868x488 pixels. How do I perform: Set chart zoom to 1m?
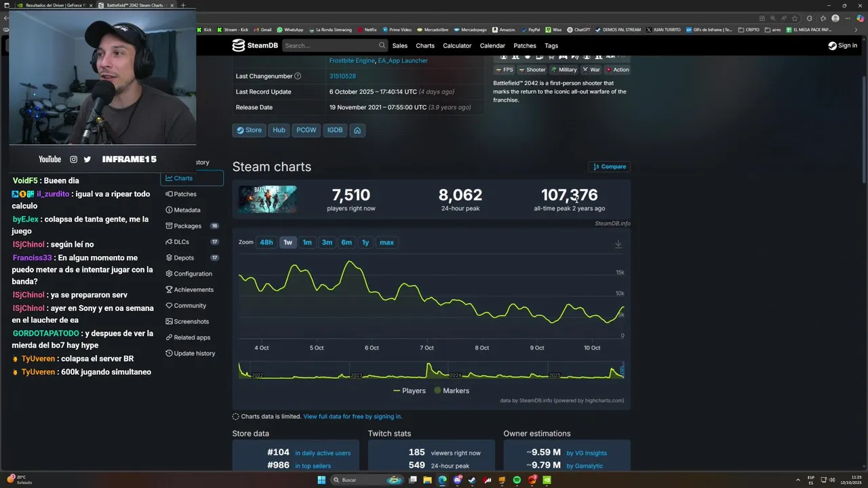tap(307, 243)
